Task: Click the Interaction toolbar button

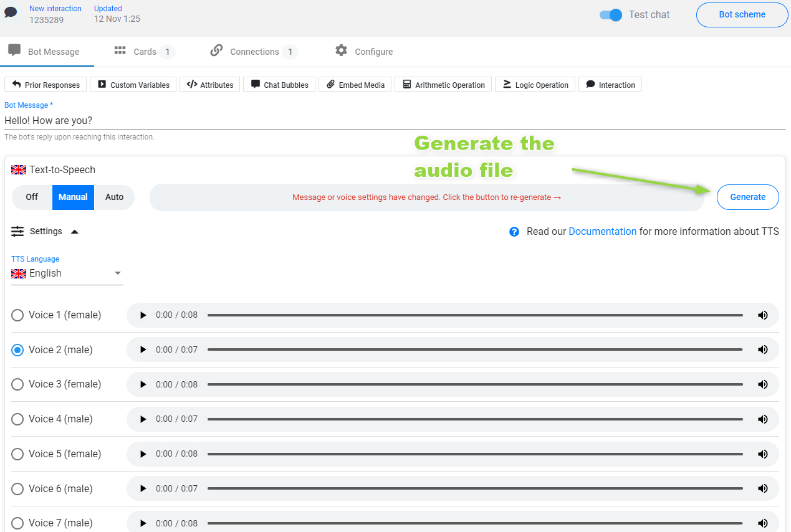Action: [x=610, y=85]
